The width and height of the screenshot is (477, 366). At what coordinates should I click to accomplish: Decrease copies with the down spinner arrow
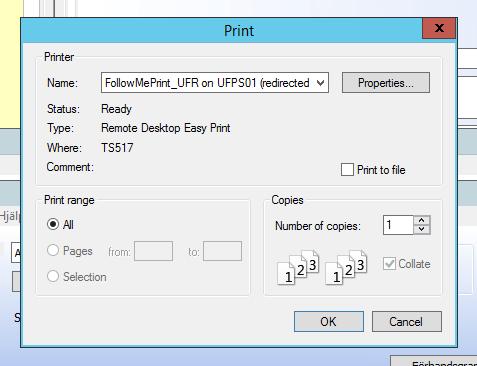tap(422, 229)
